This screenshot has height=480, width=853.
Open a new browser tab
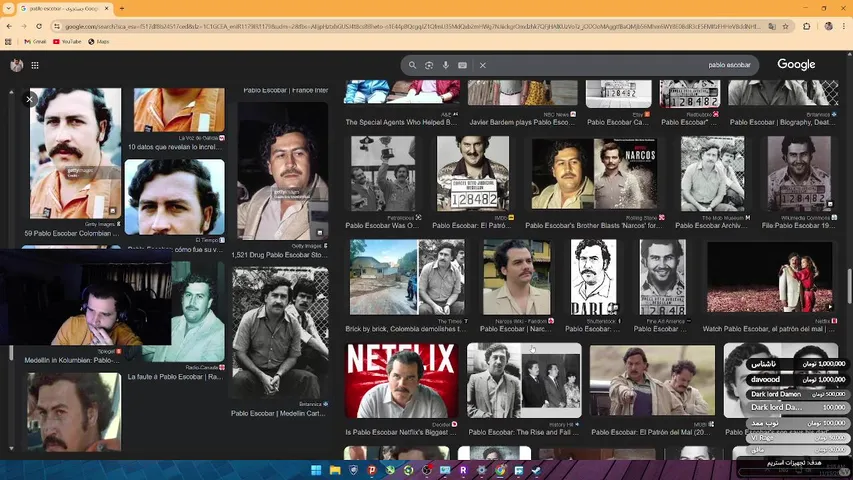(x=122, y=8)
